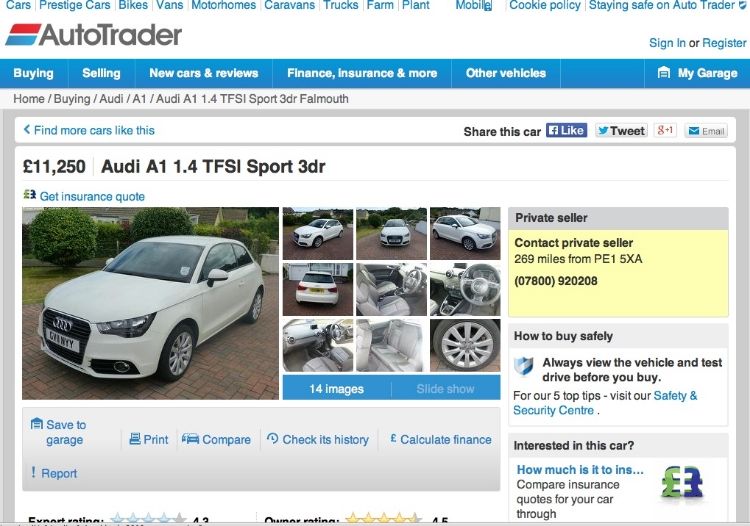
Task: Open the head-on front view thumbnail
Action: point(391,233)
